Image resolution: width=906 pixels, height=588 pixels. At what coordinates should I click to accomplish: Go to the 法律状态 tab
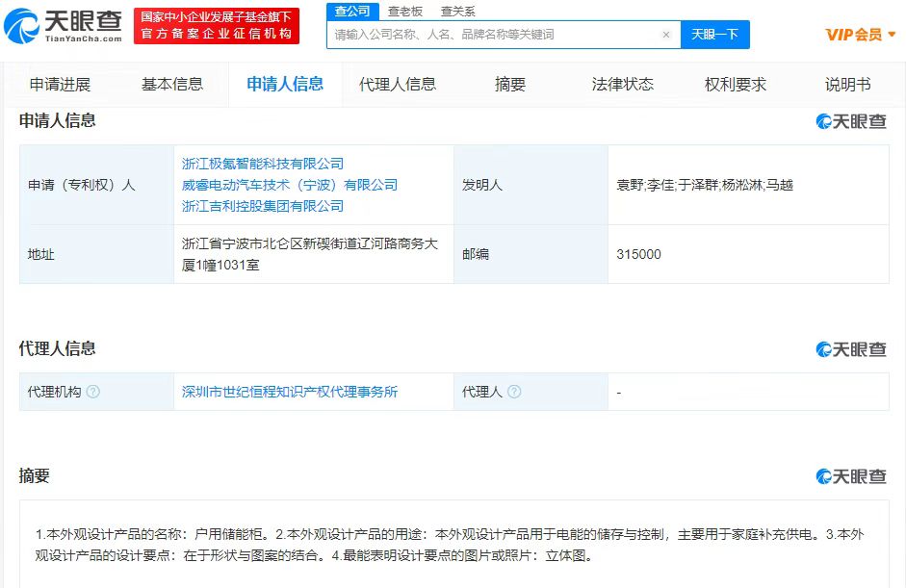(x=623, y=85)
